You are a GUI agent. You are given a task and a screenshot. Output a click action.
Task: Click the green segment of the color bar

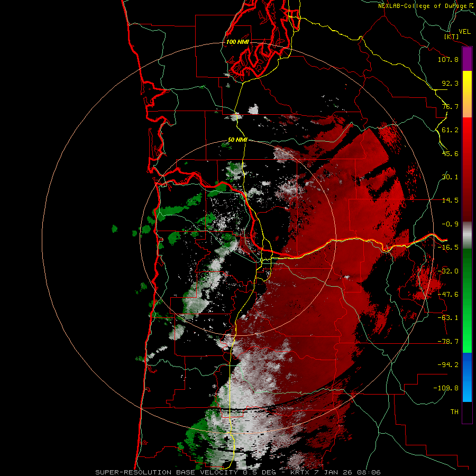pyautogui.click(x=467, y=300)
